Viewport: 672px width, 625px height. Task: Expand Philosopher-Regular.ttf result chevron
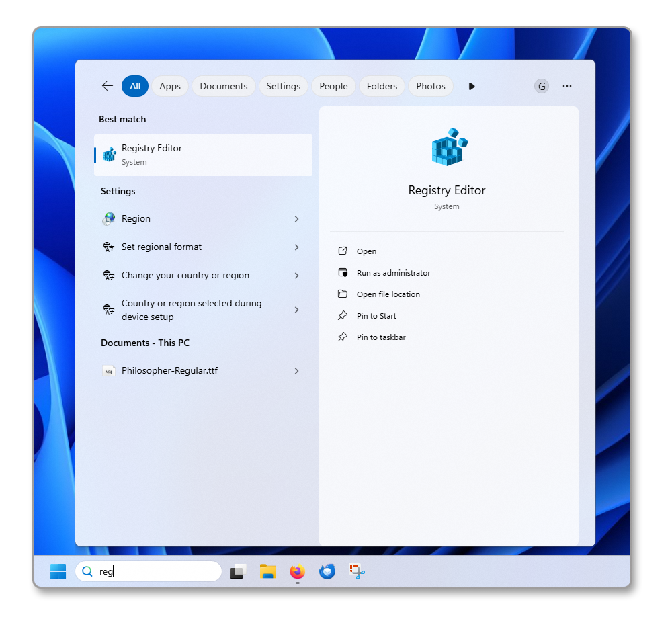click(x=296, y=371)
